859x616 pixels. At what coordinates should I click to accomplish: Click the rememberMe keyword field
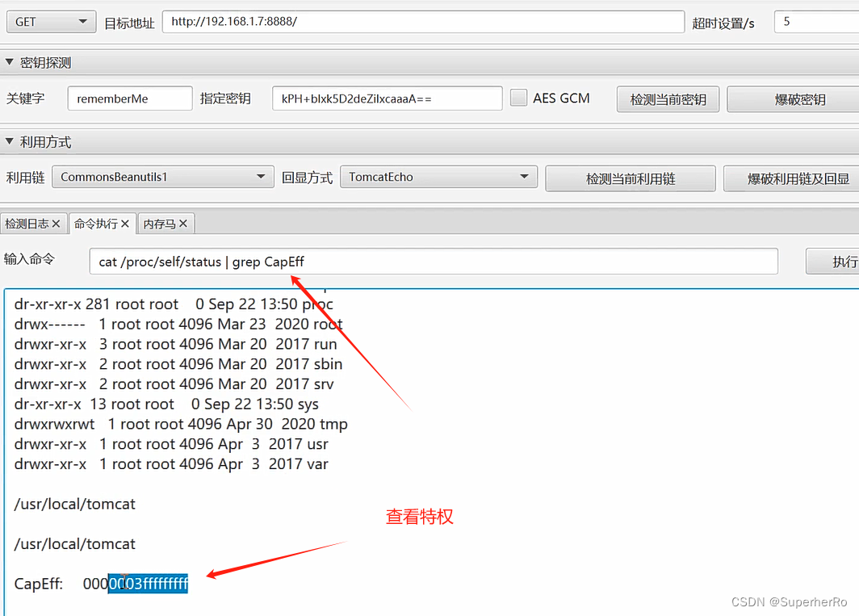pyautogui.click(x=130, y=98)
